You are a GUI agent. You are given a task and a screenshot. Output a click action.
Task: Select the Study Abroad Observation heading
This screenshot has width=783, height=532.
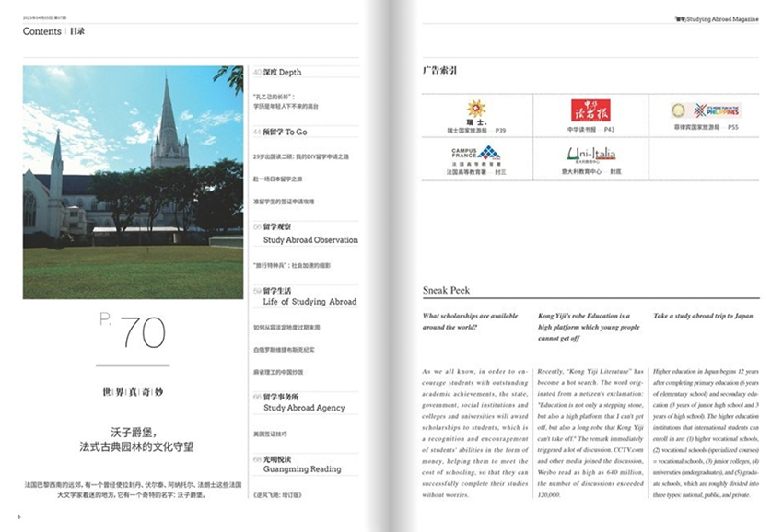[310, 239]
